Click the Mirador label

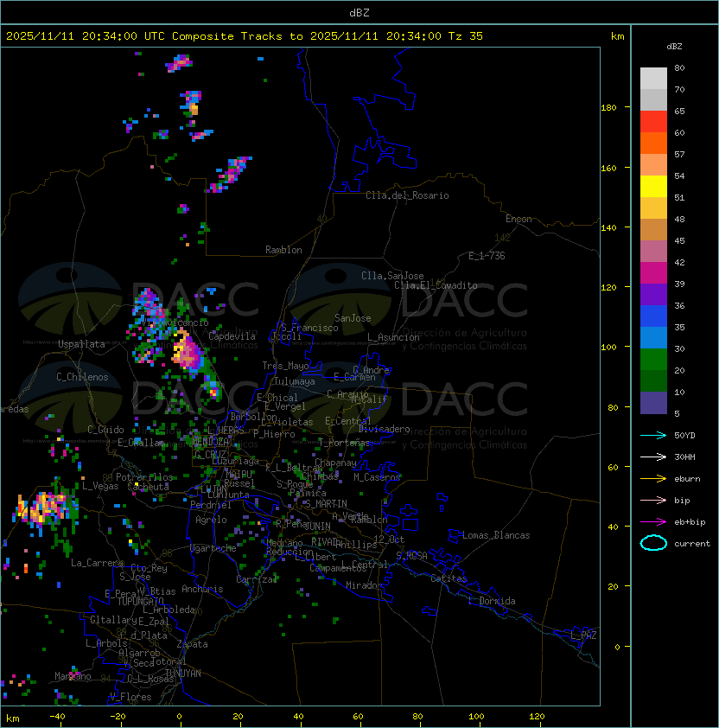364,585
